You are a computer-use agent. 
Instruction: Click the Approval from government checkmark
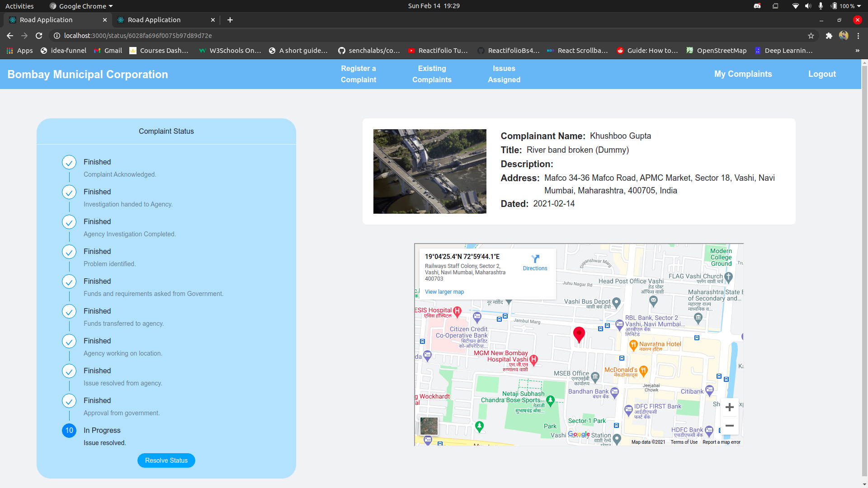click(x=69, y=401)
